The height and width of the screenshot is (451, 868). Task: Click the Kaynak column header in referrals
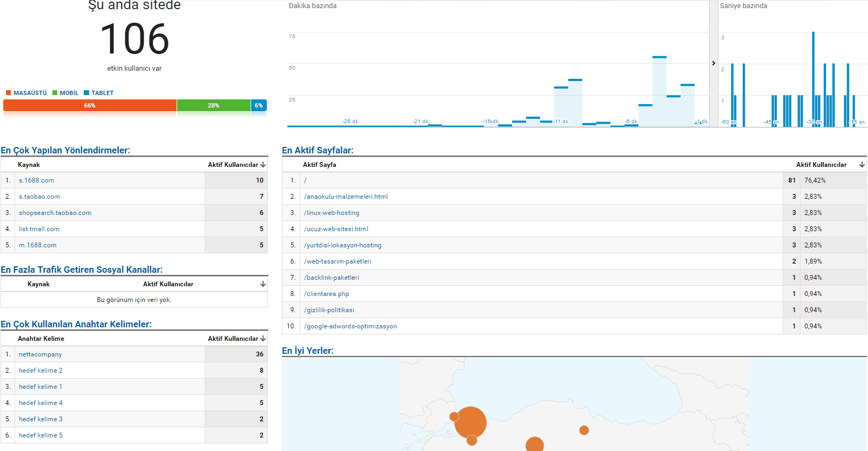click(x=29, y=165)
